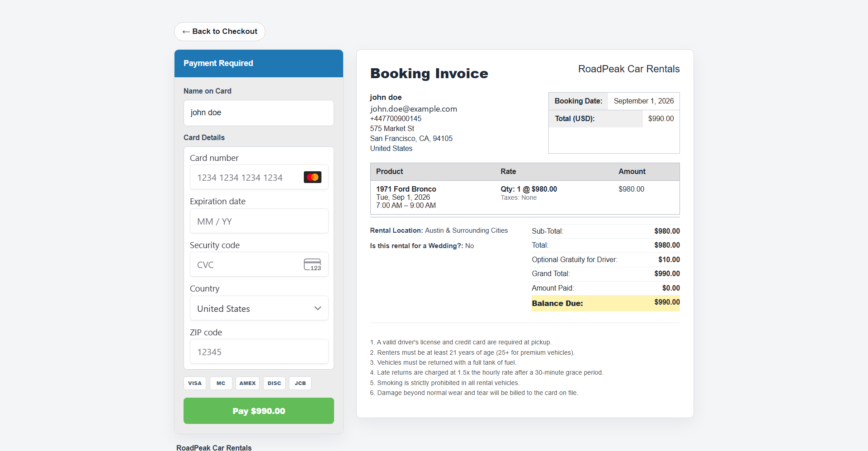Screen dimensions: 868x451
Task: Click the AMEX card badge
Action: tap(247, 383)
